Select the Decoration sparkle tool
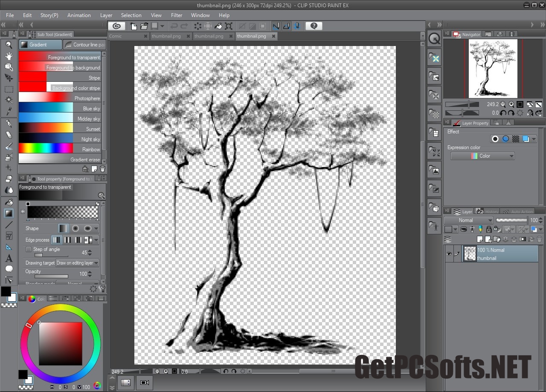The width and height of the screenshot is (546, 392). coord(9,168)
